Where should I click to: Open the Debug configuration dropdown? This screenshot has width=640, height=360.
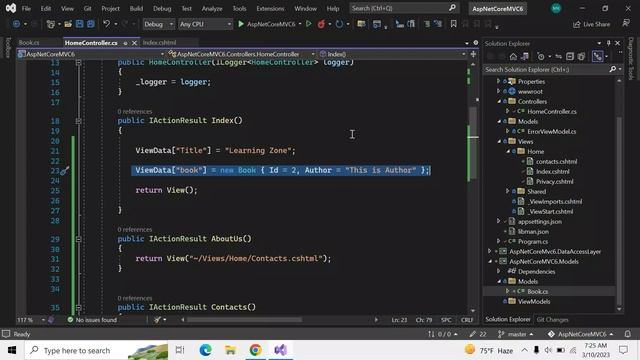click(158, 24)
